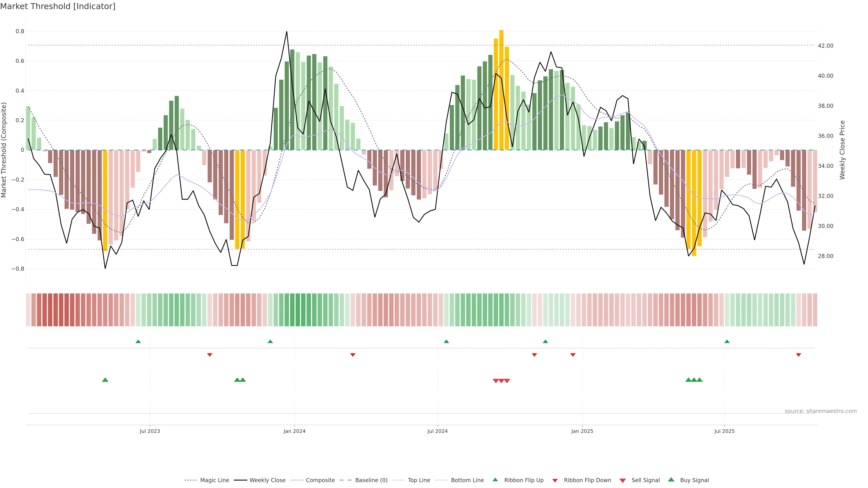This screenshot has height=488, width=868.
Task: Click the Ribbon Flip Down legend icon
Action: click(555, 481)
